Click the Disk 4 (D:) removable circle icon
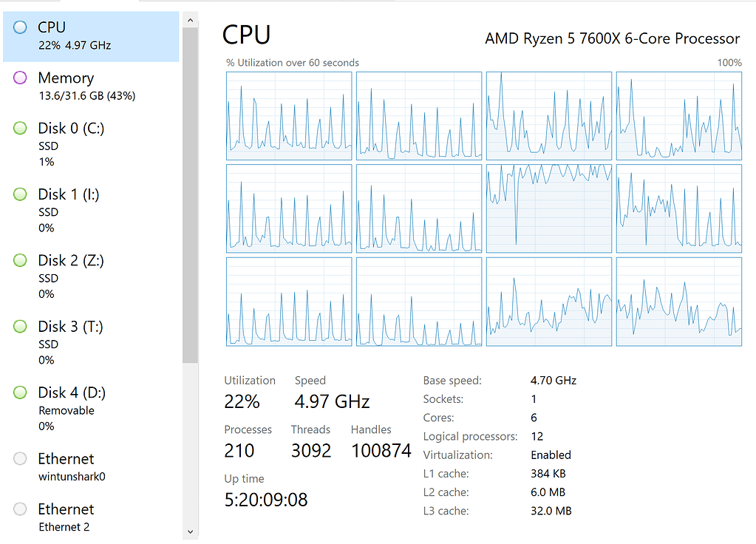 [x=21, y=392]
